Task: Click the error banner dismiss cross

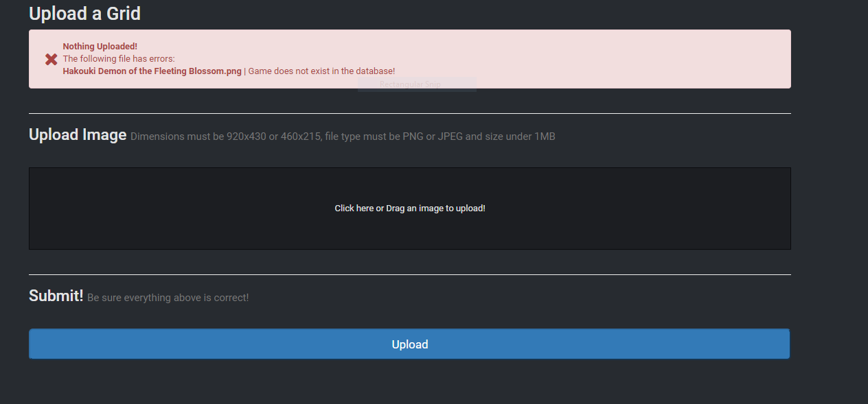Action: click(x=51, y=59)
